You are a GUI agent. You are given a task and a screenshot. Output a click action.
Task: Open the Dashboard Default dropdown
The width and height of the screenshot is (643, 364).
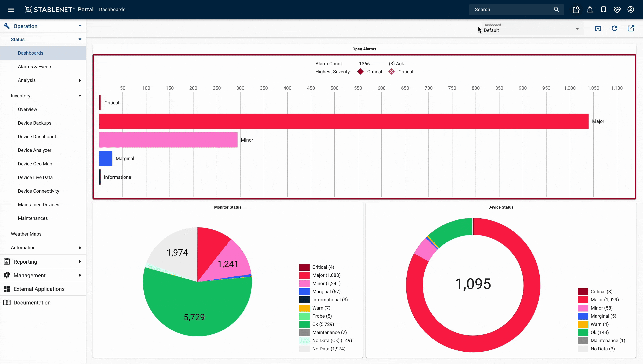(x=532, y=28)
